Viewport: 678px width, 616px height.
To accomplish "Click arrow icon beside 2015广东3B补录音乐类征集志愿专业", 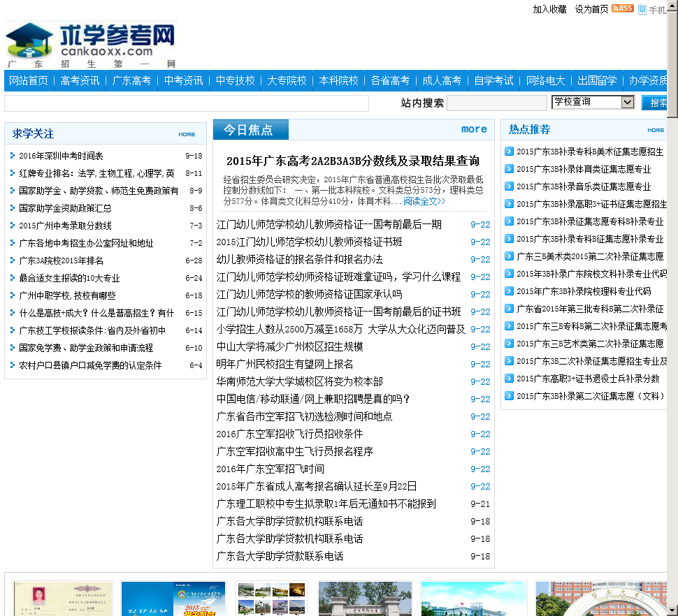I will click(x=510, y=186).
